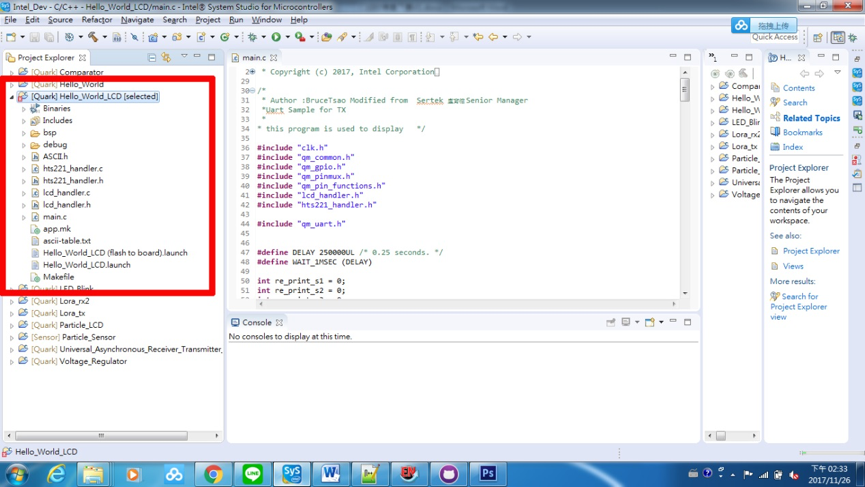Click the Open Perspective icon
This screenshot has height=487, width=865.
[818, 38]
